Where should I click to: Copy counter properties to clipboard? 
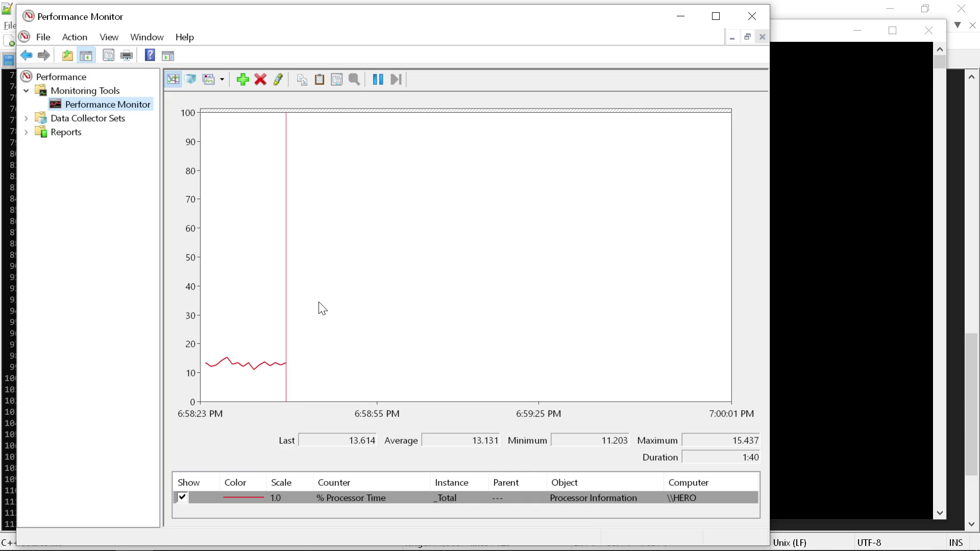(301, 80)
